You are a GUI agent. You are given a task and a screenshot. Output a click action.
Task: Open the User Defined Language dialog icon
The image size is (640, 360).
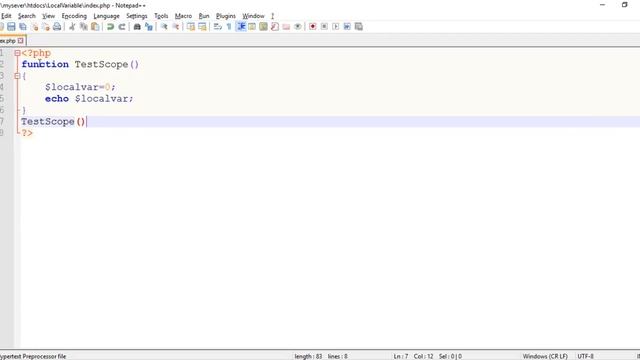click(x=252, y=27)
